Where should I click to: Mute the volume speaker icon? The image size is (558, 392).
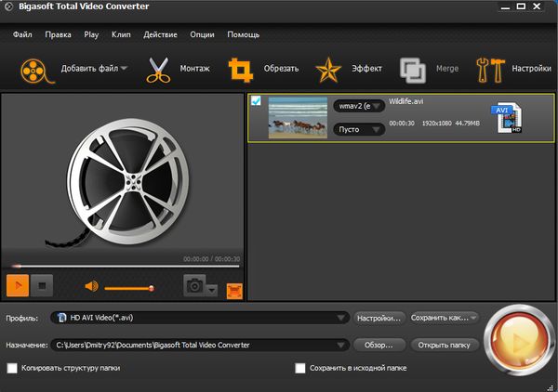point(91,287)
